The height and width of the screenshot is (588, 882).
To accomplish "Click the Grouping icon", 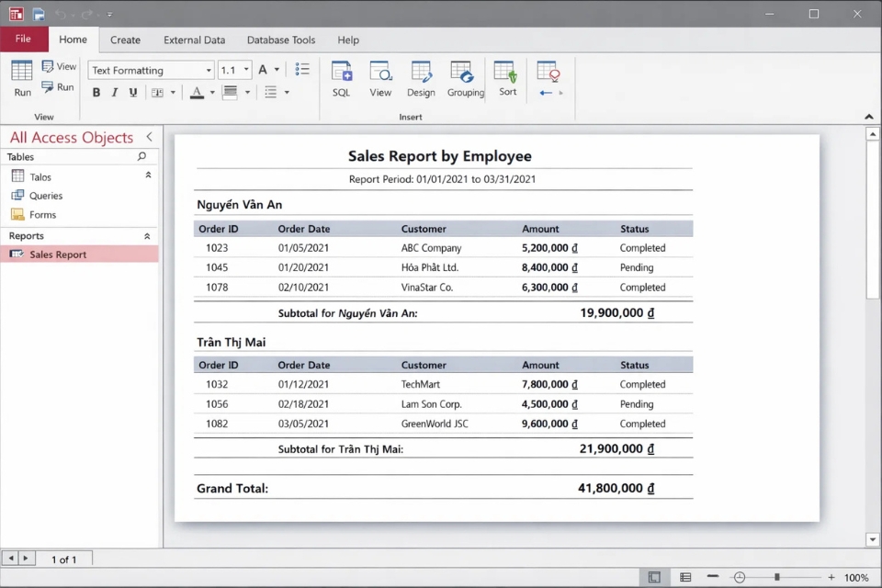I will pyautogui.click(x=465, y=78).
